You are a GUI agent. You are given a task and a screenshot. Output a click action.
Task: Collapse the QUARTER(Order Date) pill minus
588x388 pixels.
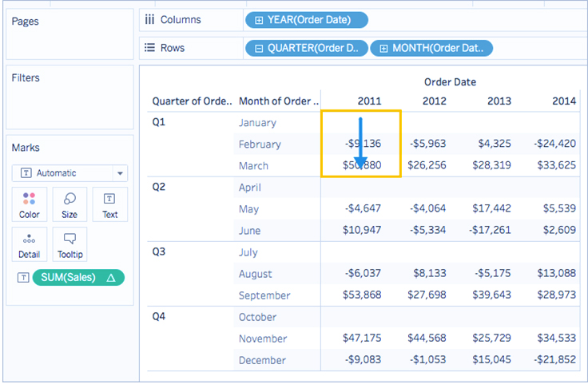[x=259, y=49]
